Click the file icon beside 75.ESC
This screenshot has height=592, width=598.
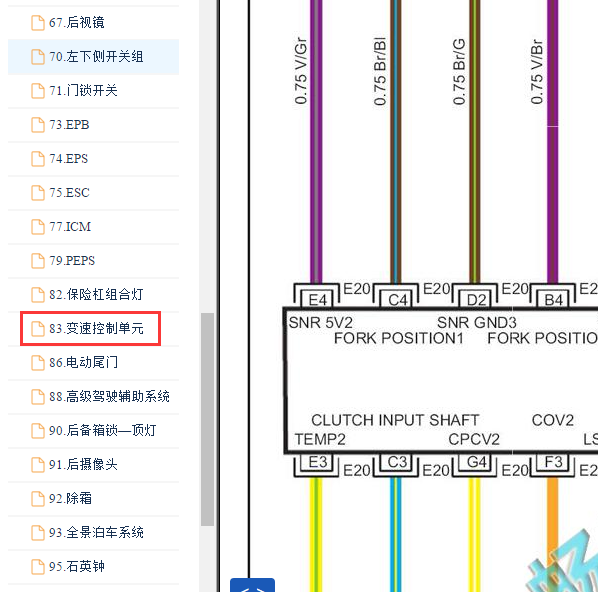click(x=38, y=192)
